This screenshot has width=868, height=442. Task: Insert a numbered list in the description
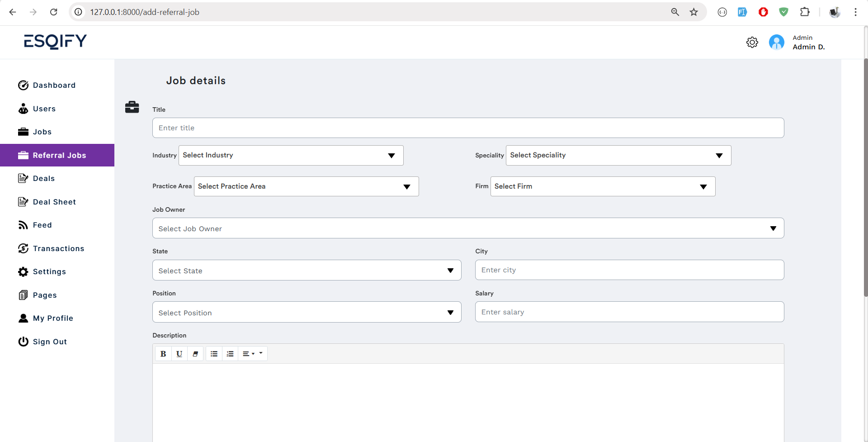click(230, 354)
